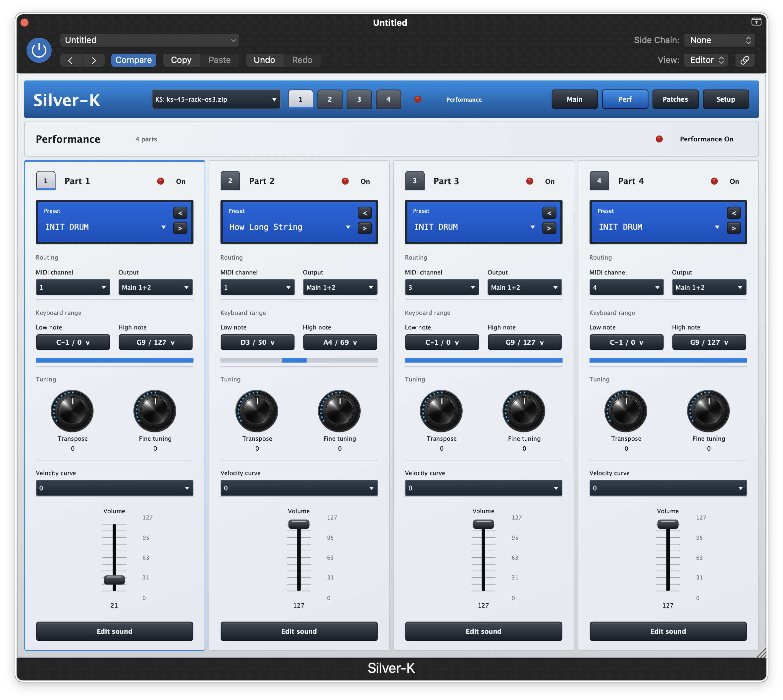Select previous preset for Part 4
783x700 pixels.
pyautogui.click(x=733, y=213)
